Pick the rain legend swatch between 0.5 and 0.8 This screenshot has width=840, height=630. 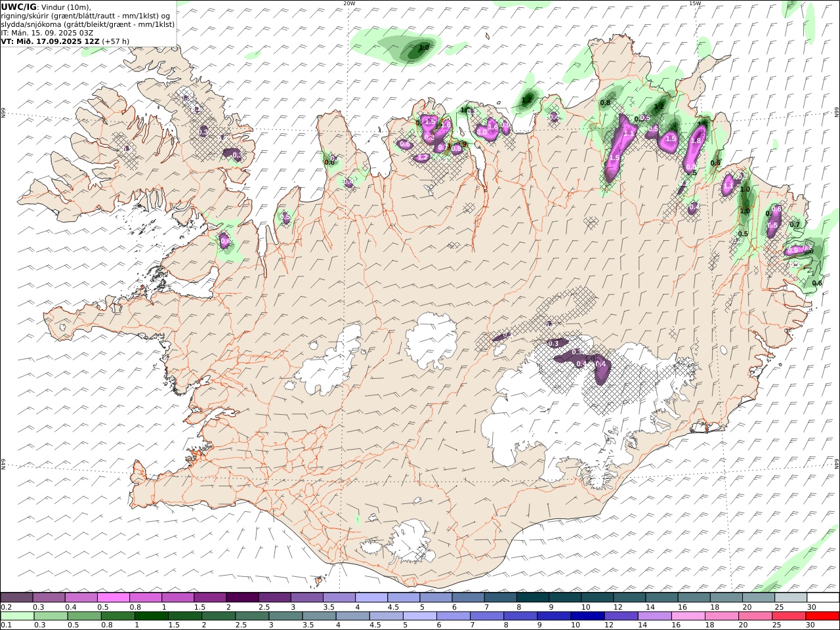point(84,616)
